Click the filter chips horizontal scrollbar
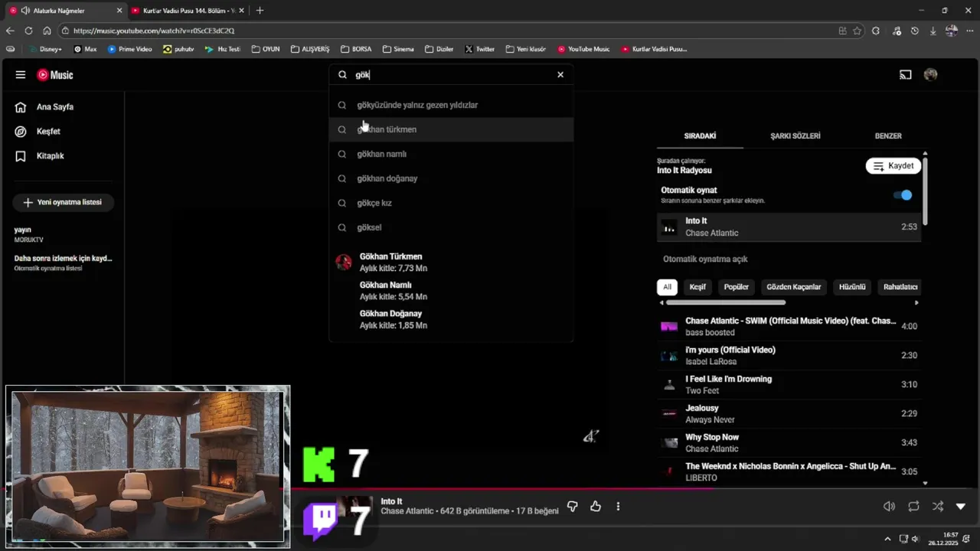Screen dimensions: 980x551 726,302
